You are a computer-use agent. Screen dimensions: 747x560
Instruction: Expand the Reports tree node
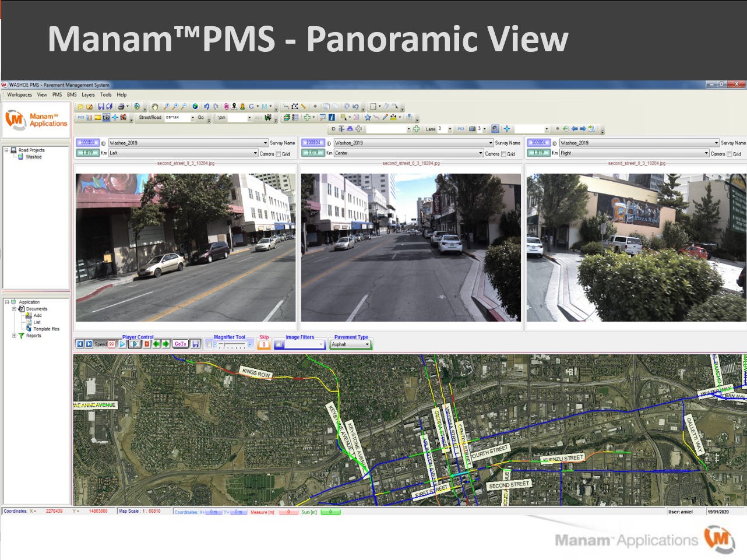coord(15,336)
